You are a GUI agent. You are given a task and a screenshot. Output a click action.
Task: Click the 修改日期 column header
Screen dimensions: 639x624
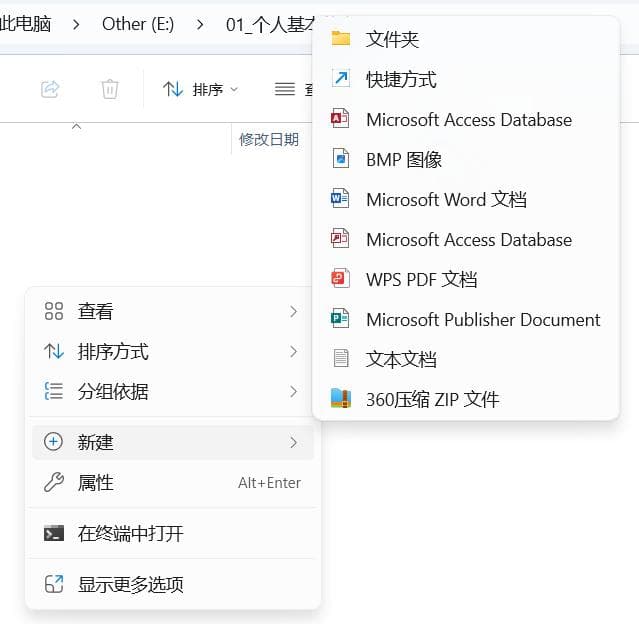[x=269, y=139]
